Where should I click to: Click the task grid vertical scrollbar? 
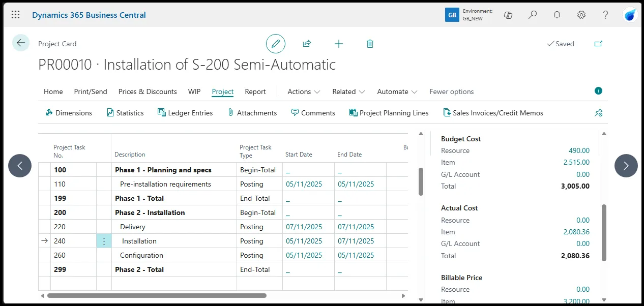coord(421,181)
